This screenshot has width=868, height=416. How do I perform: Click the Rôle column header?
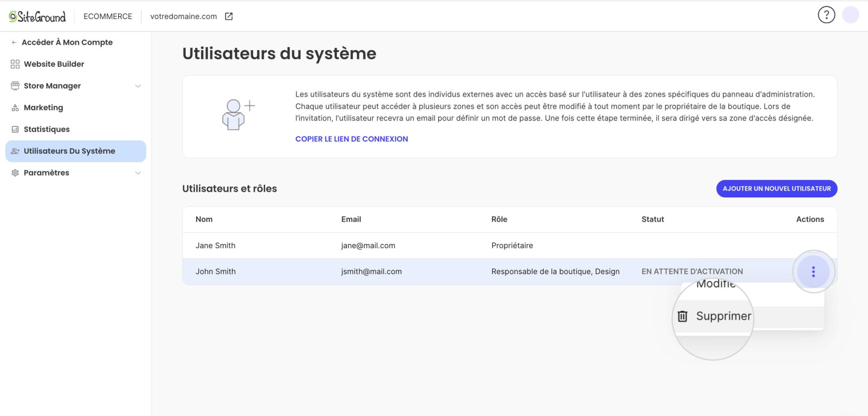499,219
